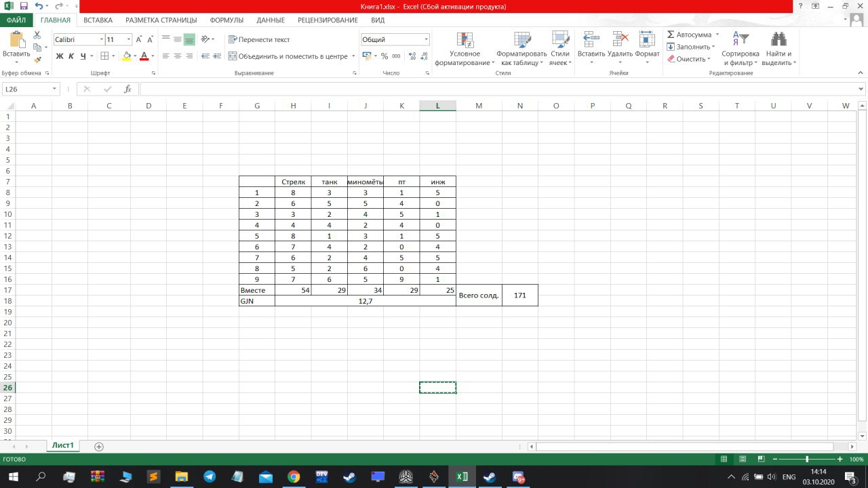Click the text orientation icon

[x=206, y=39]
